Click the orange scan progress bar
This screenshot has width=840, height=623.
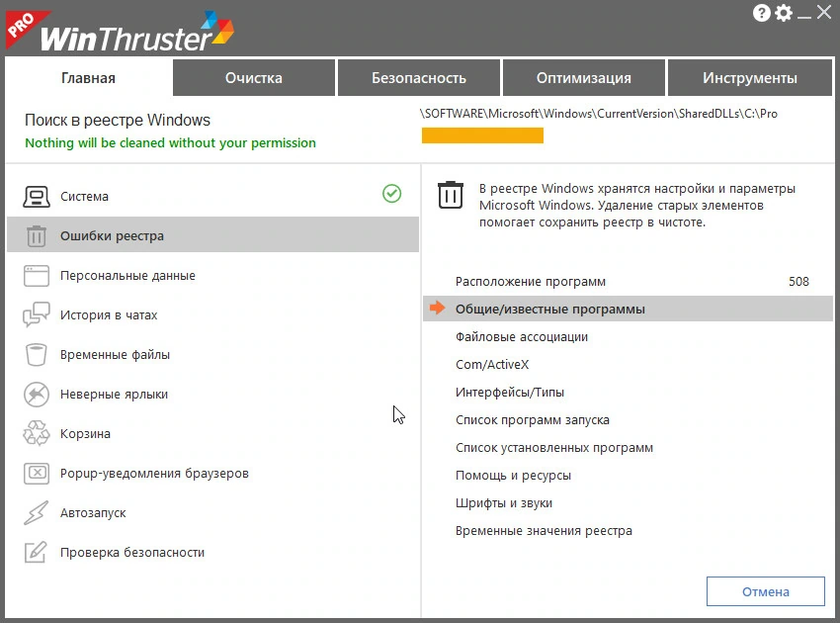(x=482, y=135)
